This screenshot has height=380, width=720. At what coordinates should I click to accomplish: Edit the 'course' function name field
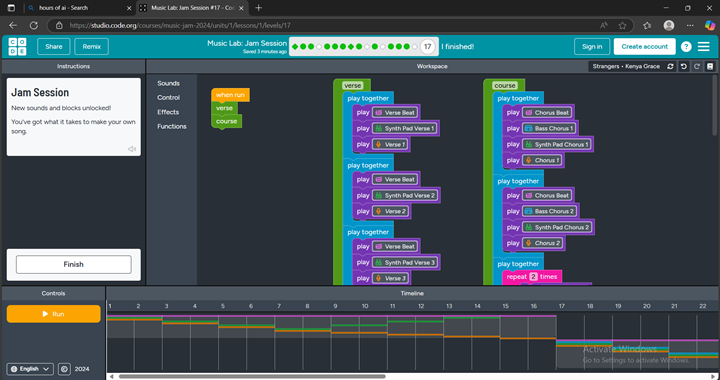point(505,85)
